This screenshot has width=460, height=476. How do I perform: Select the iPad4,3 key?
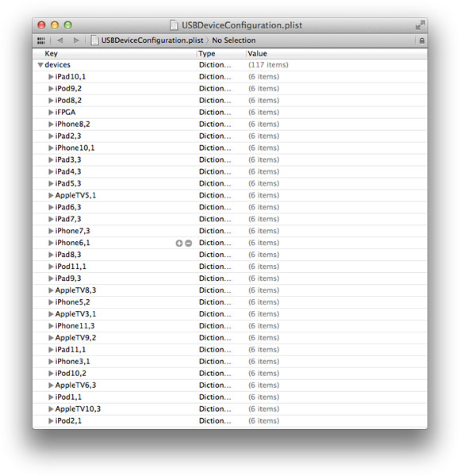click(68, 171)
